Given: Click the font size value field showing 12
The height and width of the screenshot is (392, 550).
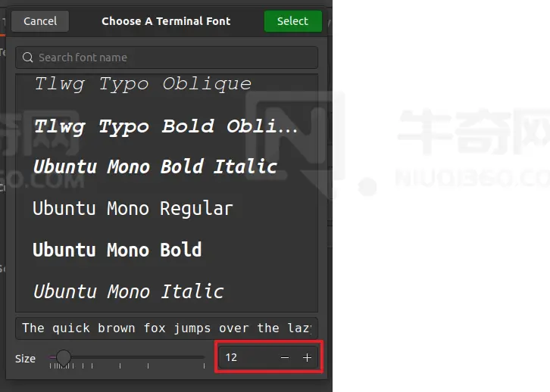Looking at the screenshot, I should 247,357.
